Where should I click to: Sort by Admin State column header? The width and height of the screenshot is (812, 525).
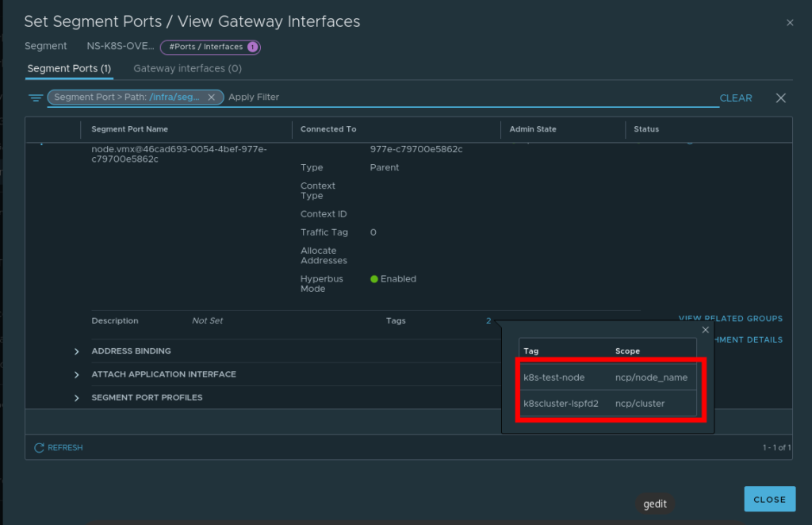point(532,129)
